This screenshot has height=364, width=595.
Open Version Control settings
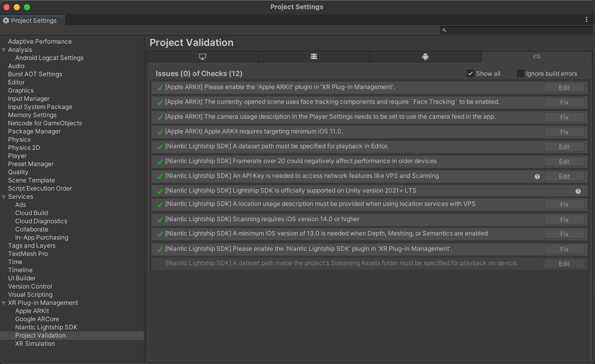(x=30, y=286)
